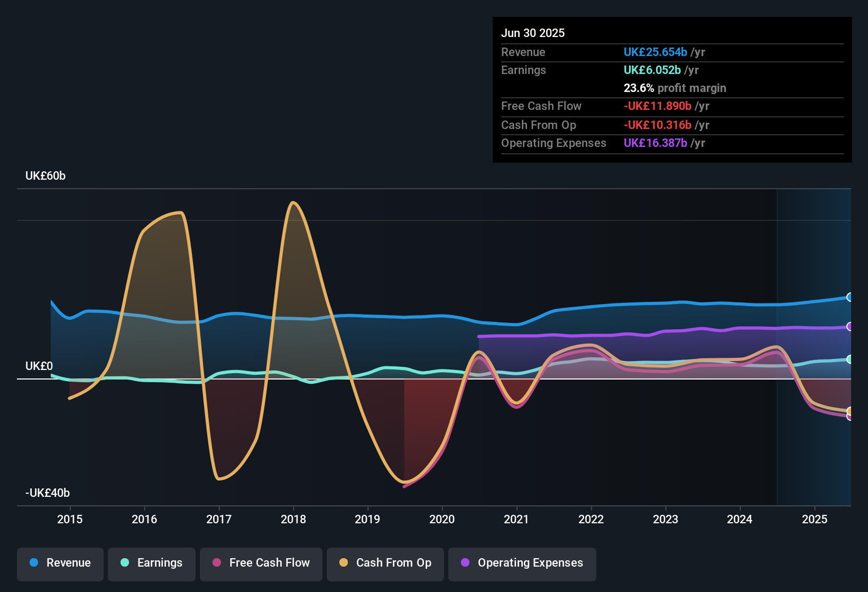Viewport: 868px width, 592px height.
Task: Click the purple Operating Expenses endpoint marker
Action: pos(849,327)
